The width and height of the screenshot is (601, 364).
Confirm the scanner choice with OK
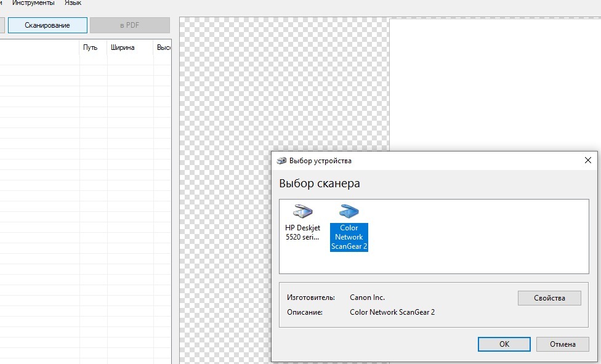pyautogui.click(x=504, y=344)
